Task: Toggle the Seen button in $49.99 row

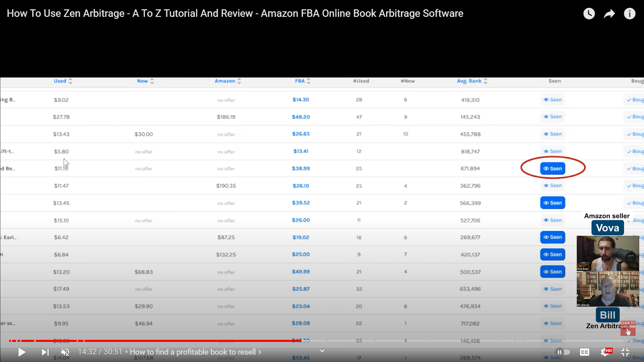Action: pos(553,272)
